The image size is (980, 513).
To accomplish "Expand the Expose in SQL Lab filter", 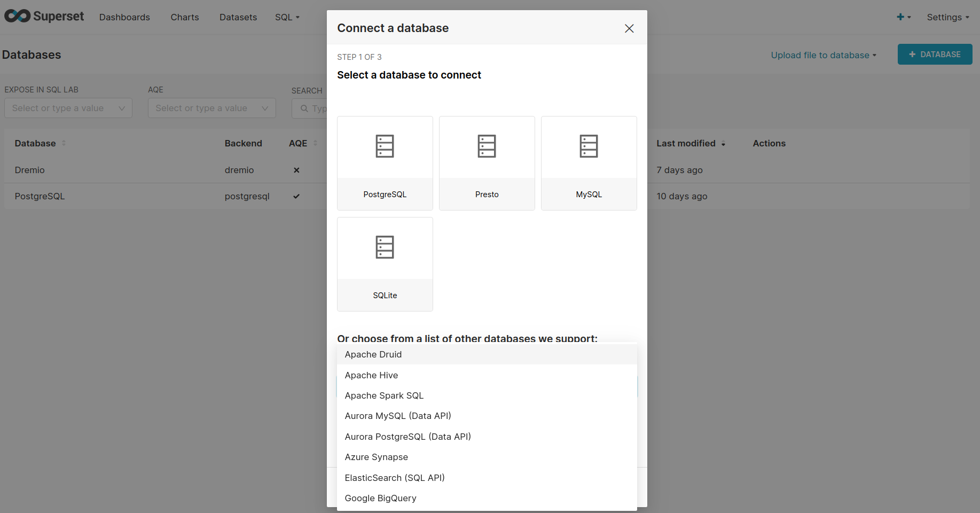I will pyautogui.click(x=68, y=108).
